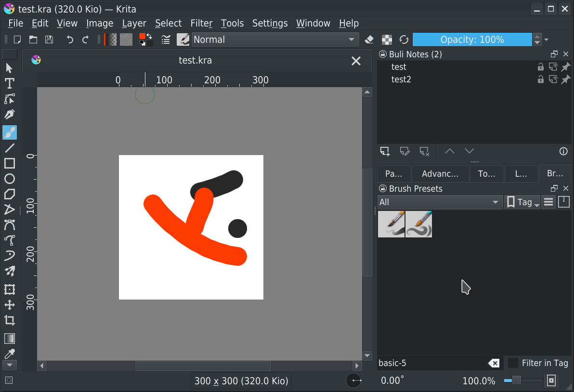Viewport: 574px width, 392px height.
Task: Toggle Eraser mode in toolbar
Action: [369, 40]
